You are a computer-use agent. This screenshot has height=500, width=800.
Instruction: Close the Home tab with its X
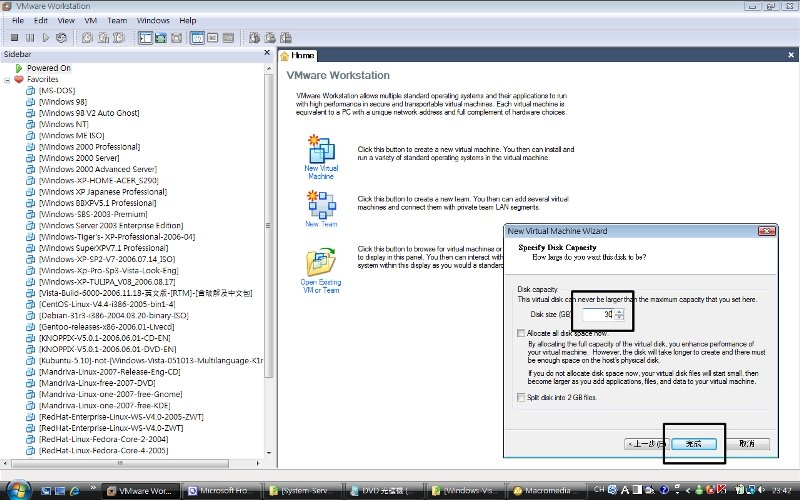[x=791, y=55]
